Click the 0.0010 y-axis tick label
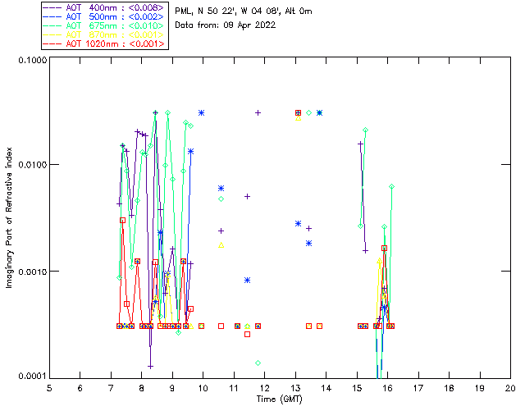The height and width of the screenshot is (420, 525). click(33, 272)
